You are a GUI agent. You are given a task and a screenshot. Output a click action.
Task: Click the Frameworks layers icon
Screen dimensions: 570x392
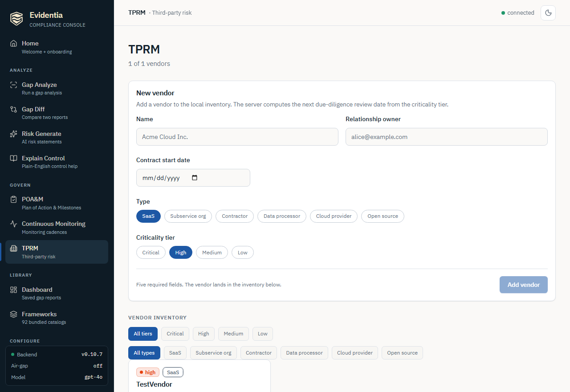tap(13, 314)
